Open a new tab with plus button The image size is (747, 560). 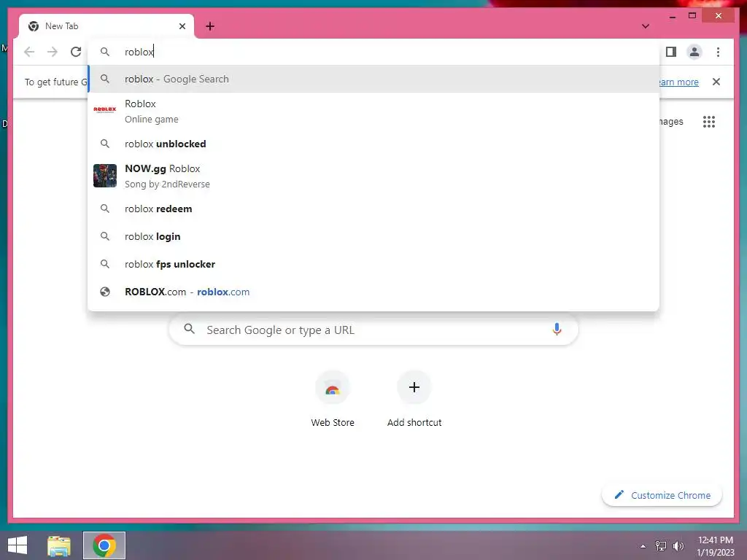pyautogui.click(x=210, y=26)
